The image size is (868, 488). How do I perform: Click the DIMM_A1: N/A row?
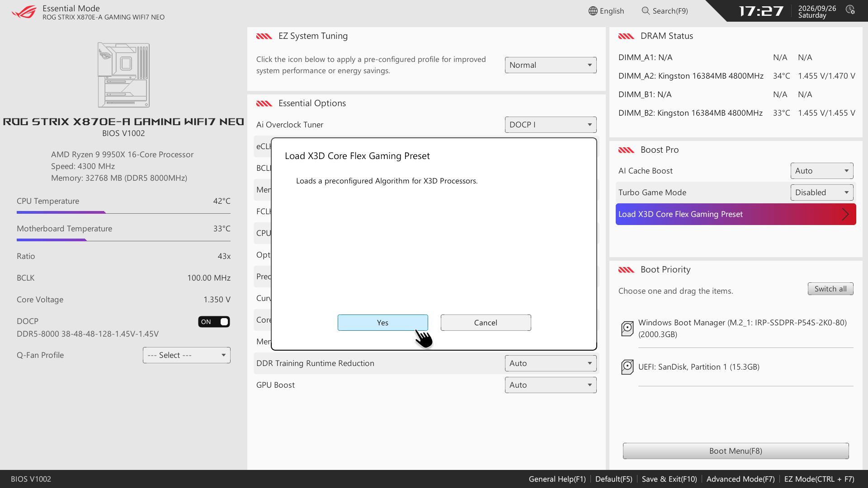coord(715,57)
